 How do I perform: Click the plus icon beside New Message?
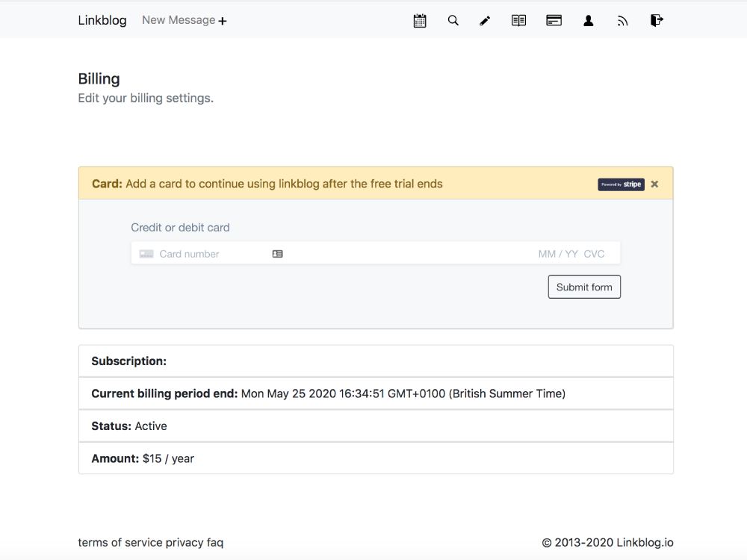(223, 21)
